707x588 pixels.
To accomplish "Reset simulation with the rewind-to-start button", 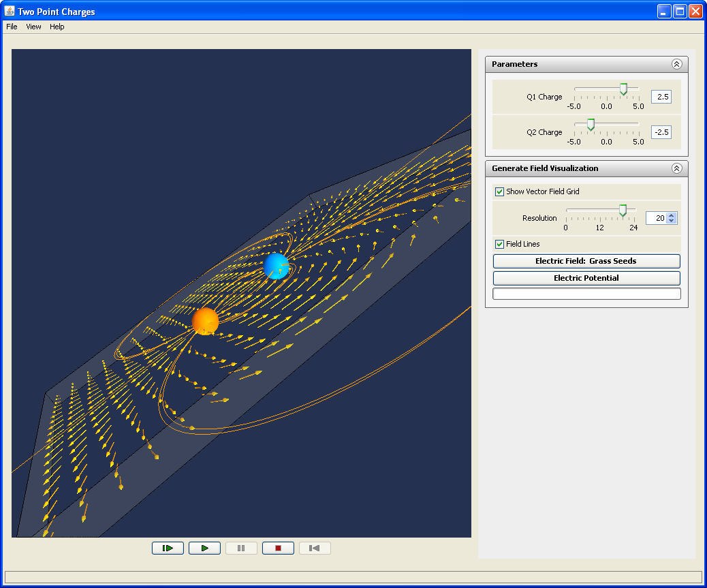I will coord(315,548).
